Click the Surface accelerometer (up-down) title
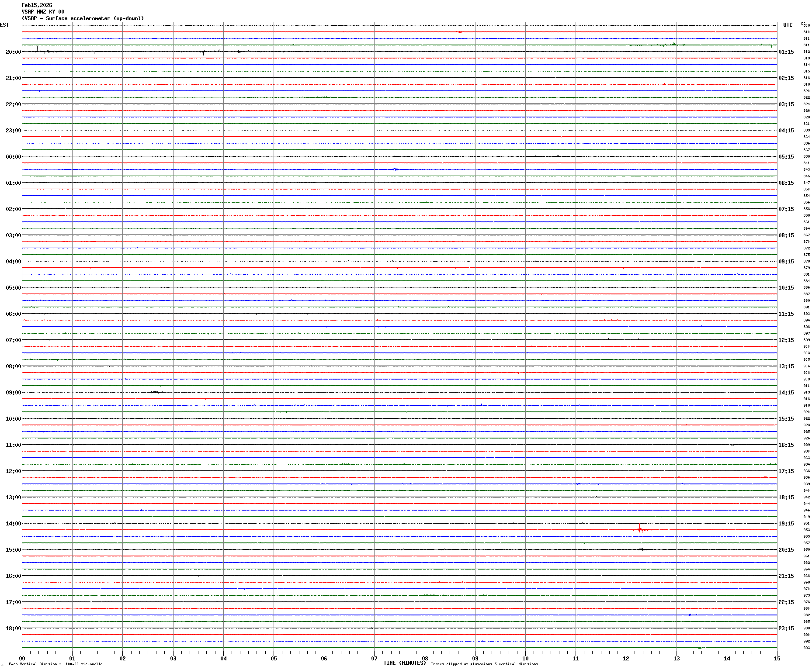Viewport: 812px width, 670px height. tap(83, 18)
